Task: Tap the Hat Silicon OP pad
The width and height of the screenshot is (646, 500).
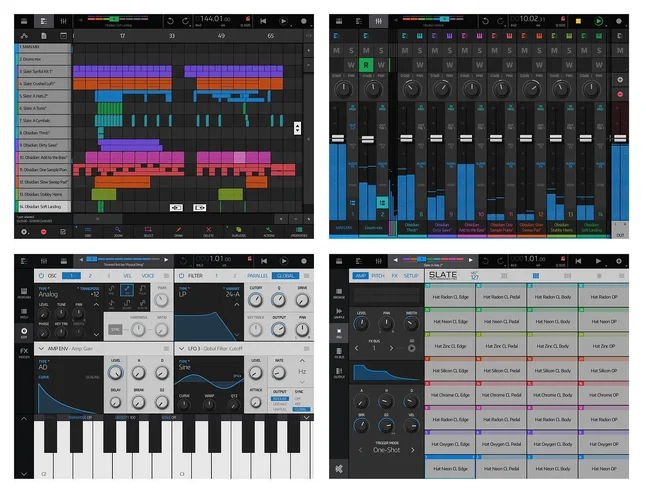Action: click(604, 370)
